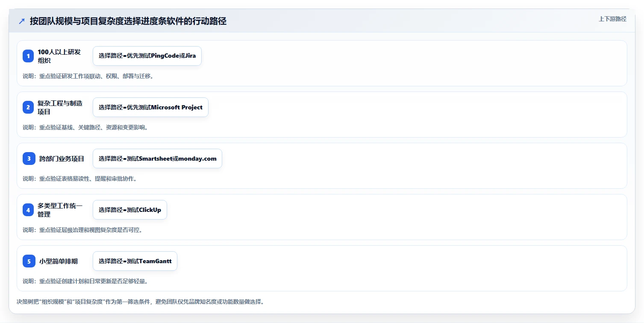Click the 跨部门业务项目 label
The width and height of the screenshot is (644, 323).
click(x=62, y=159)
